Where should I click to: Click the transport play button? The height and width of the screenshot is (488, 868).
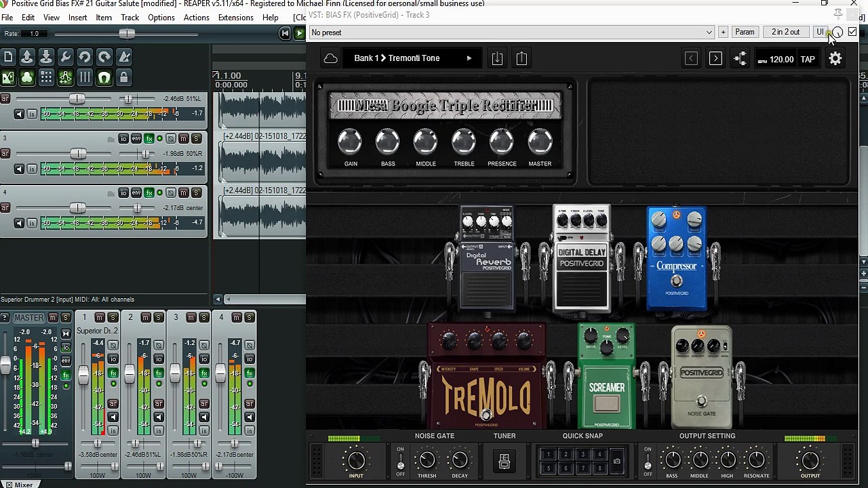[299, 33]
